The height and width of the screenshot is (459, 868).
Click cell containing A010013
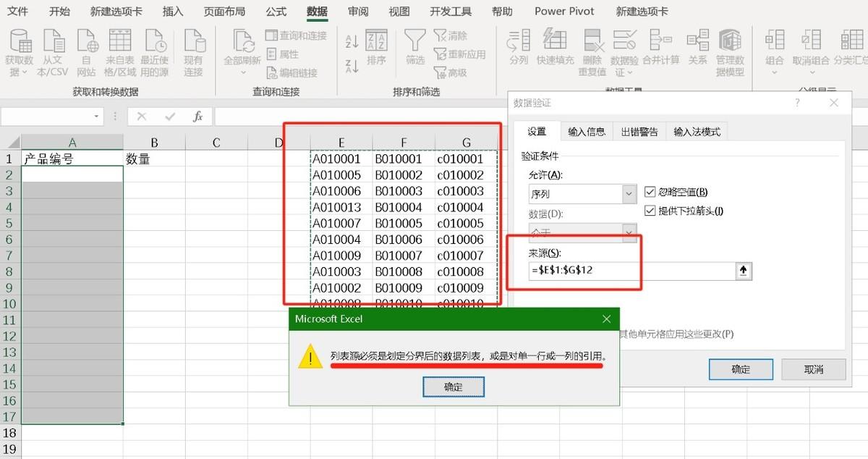coord(341,207)
